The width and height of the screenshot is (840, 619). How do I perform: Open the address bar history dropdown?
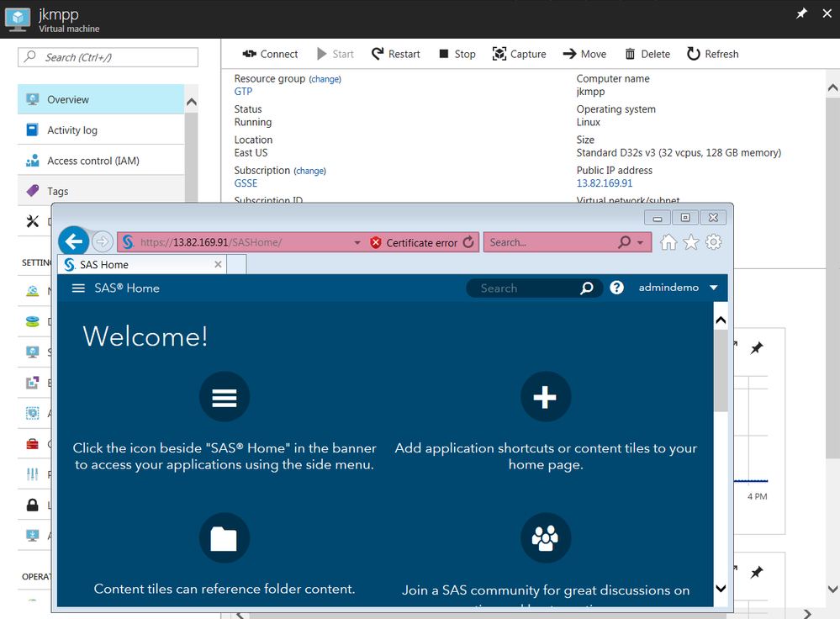pos(357,243)
